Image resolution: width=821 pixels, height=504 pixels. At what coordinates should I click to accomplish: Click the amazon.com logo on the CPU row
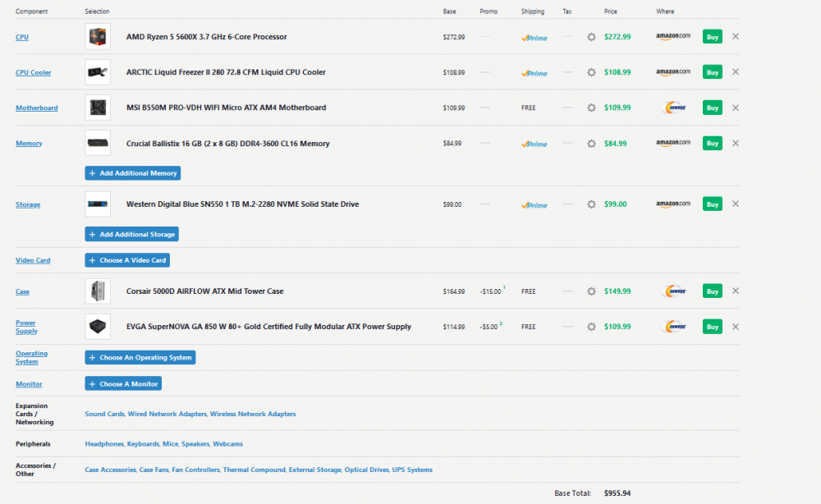pyautogui.click(x=673, y=36)
